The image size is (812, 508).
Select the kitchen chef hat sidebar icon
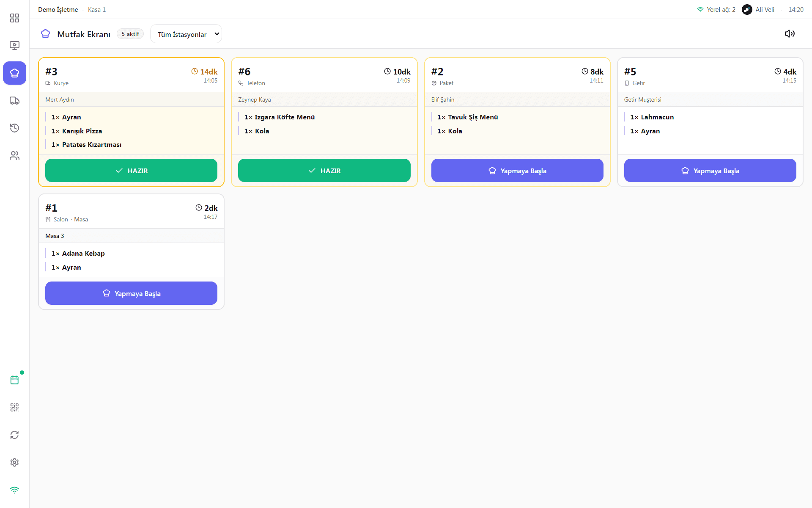coord(14,73)
